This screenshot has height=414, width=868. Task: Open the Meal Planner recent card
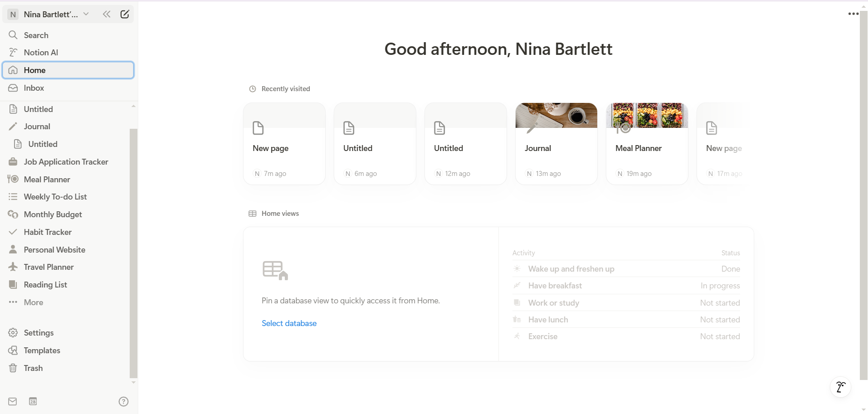click(x=647, y=144)
